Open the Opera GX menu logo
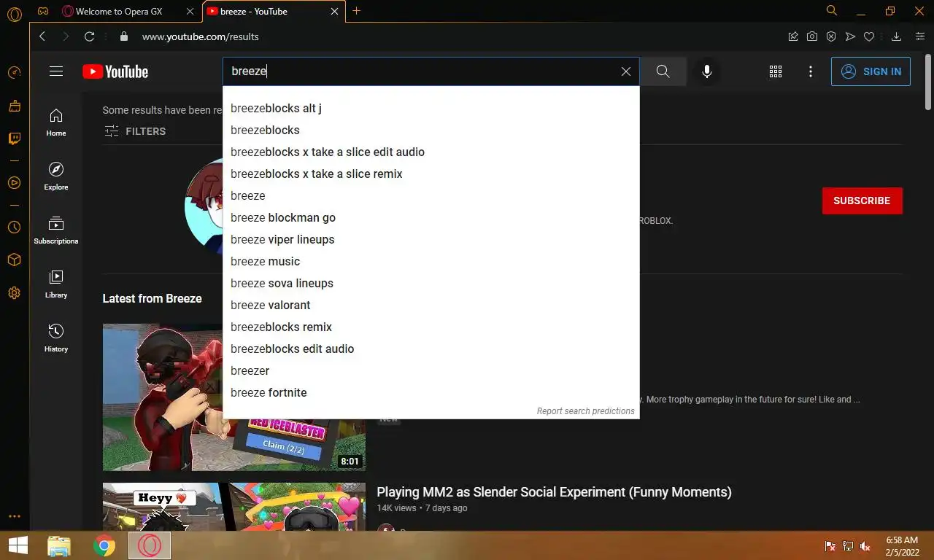 coord(14,12)
